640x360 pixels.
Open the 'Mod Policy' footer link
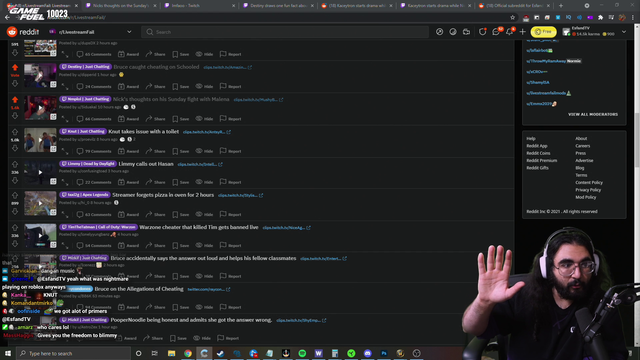[x=586, y=197]
